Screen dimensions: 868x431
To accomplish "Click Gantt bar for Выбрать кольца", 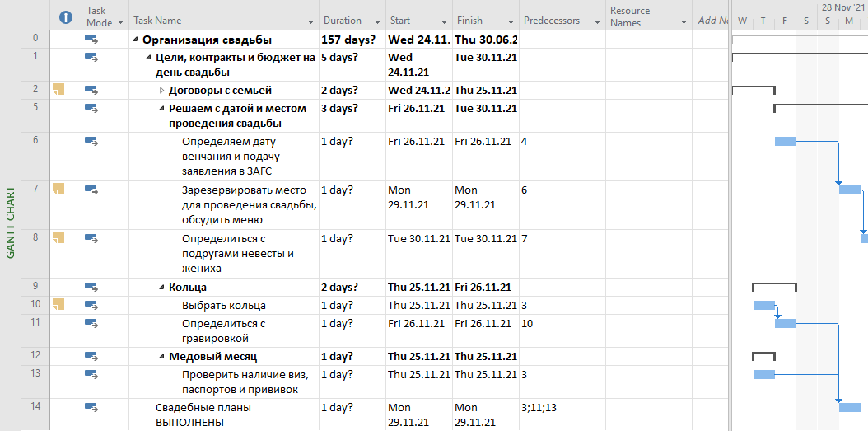I will [x=764, y=305].
